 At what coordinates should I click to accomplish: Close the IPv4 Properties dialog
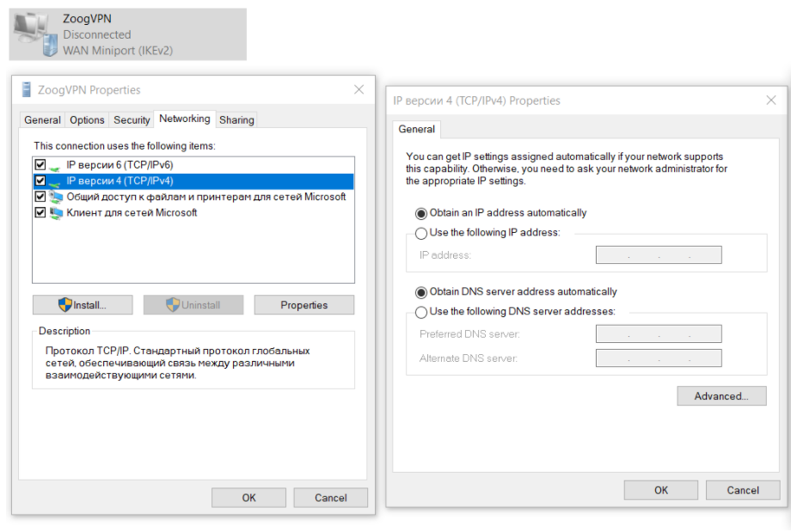click(771, 101)
